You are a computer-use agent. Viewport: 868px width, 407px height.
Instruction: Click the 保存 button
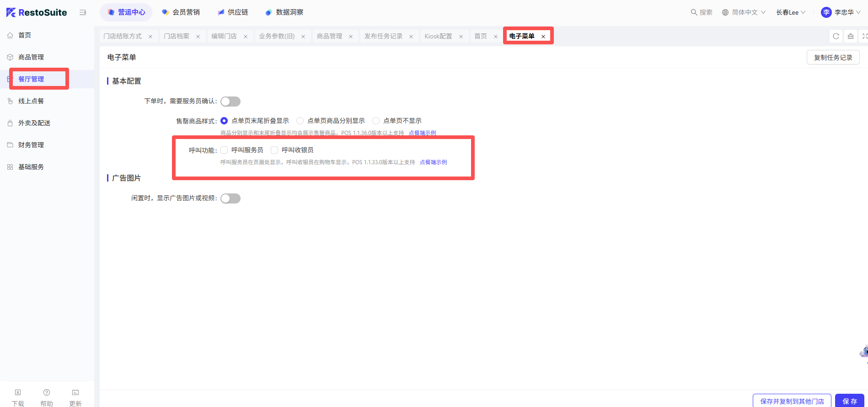click(849, 401)
